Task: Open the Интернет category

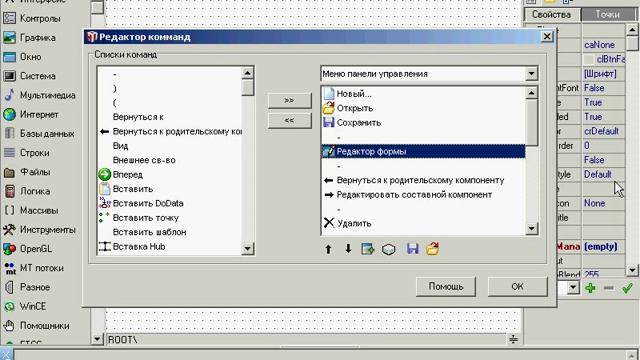Action: point(39,114)
